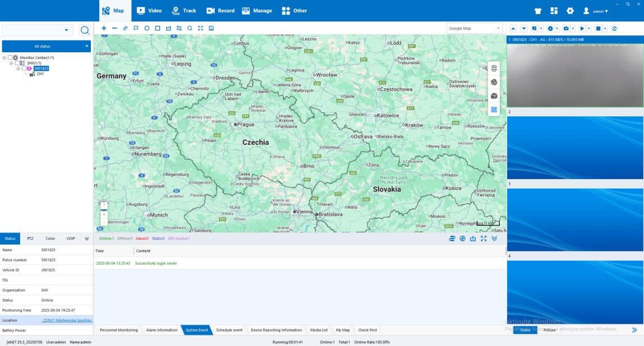
Task: Click the stop video square icon
Action: [x=599, y=29]
